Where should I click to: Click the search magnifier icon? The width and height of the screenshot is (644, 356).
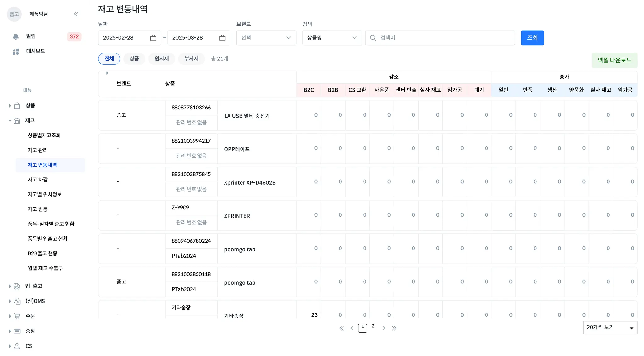point(373,38)
